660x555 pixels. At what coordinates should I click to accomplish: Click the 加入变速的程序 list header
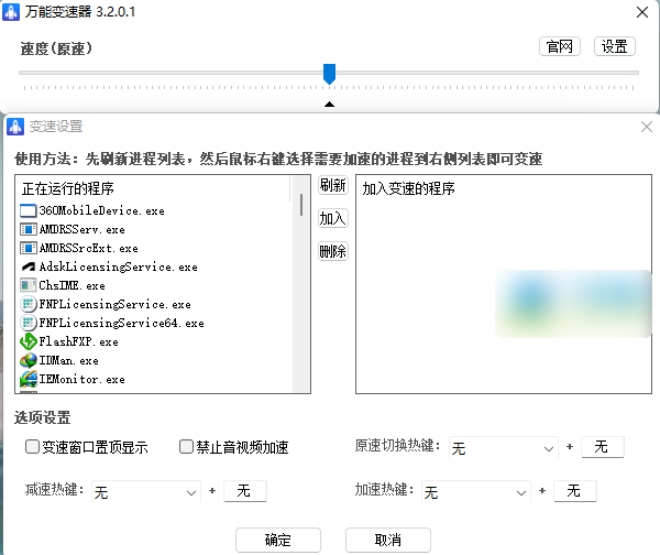click(408, 189)
